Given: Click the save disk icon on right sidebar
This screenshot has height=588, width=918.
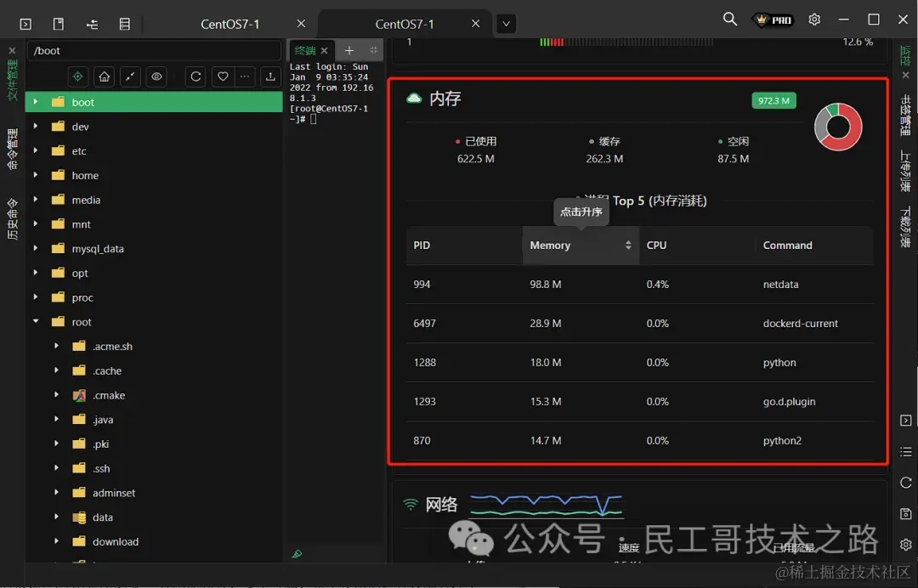Looking at the screenshot, I should (x=906, y=514).
